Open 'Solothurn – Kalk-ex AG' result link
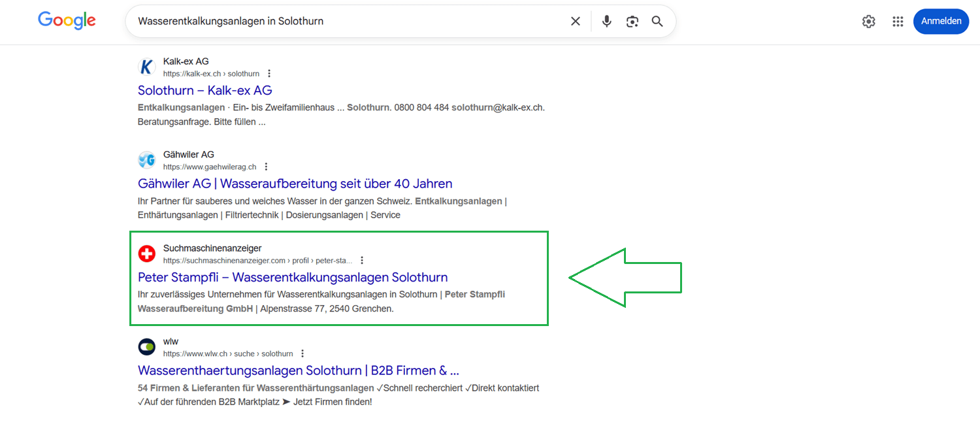The image size is (980, 428). point(204,90)
